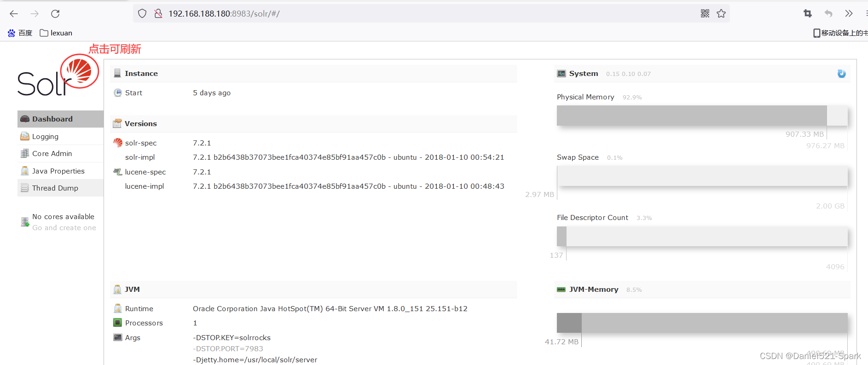The width and height of the screenshot is (868, 365).
Task: Click the File Descriptor Count bar
Action: 702,236
